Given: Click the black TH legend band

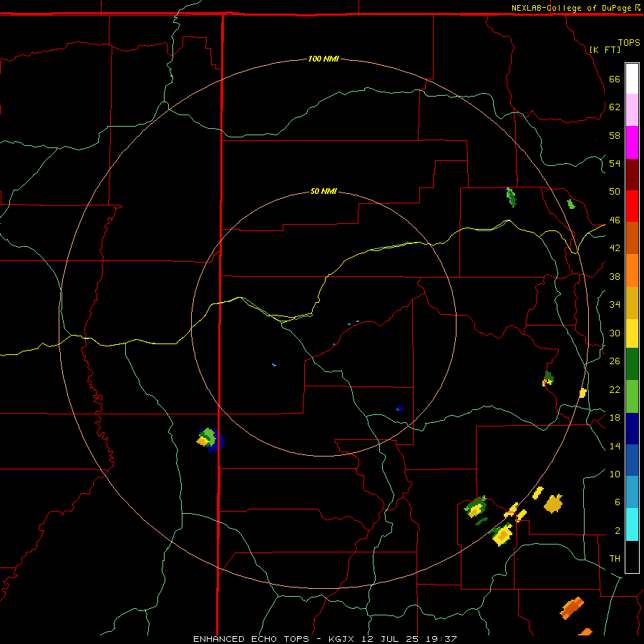Looking at the screenshot, I should pos(632,557).
